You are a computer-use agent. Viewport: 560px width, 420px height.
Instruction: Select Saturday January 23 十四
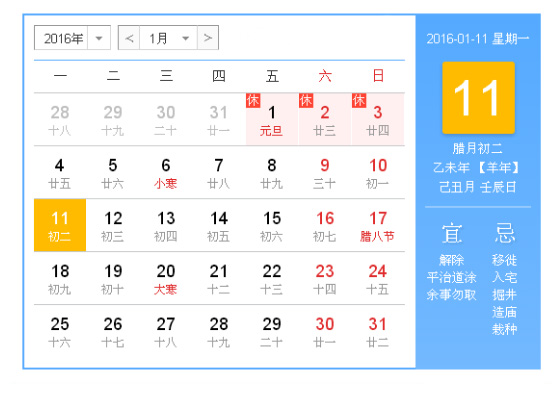[x=325, y=279]
